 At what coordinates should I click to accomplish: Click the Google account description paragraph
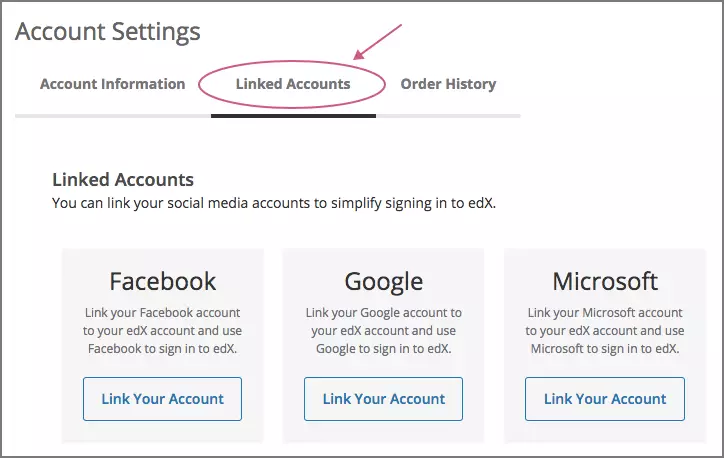[x=383, y=331]
